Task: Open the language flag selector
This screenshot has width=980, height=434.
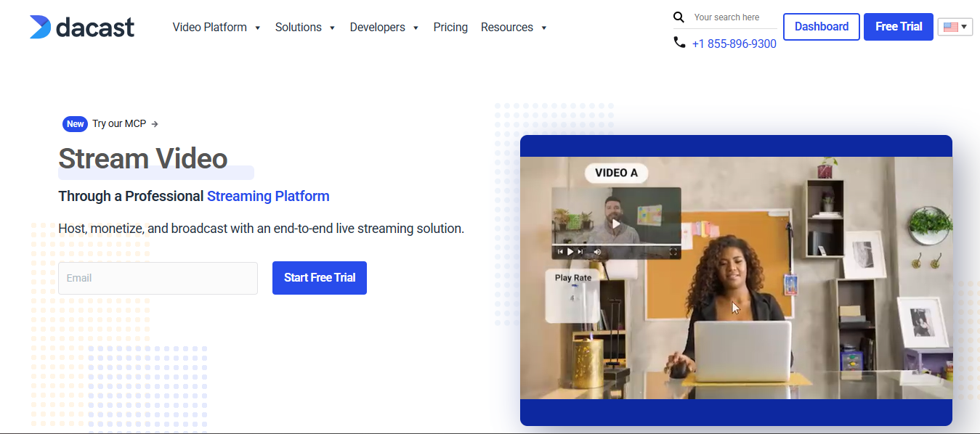Action: (955, 26)
